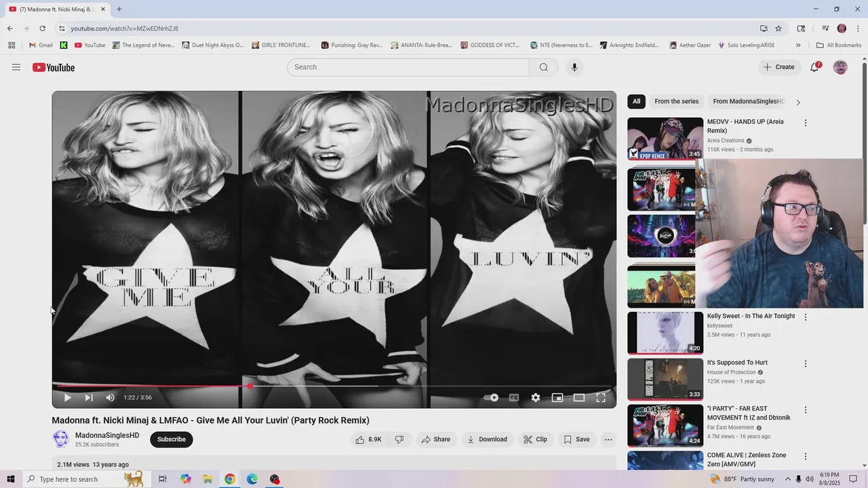Open the Gmail bookmark
The image size is (868, 488).
41,45
